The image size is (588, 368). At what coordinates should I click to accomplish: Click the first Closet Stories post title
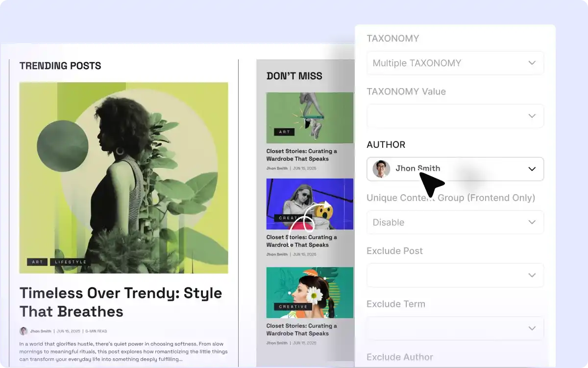click(301, 155)
